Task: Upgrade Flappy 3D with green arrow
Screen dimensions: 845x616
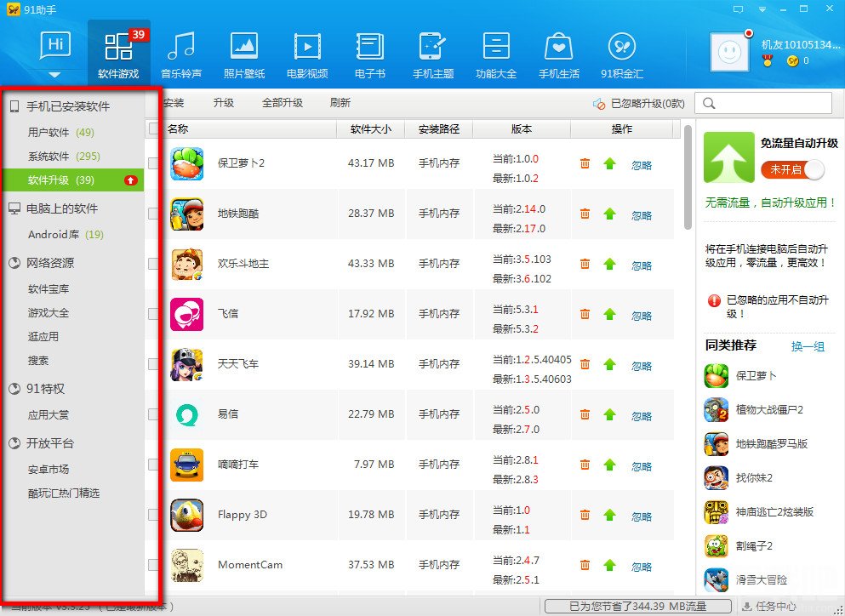Action: tap(609, 514)
